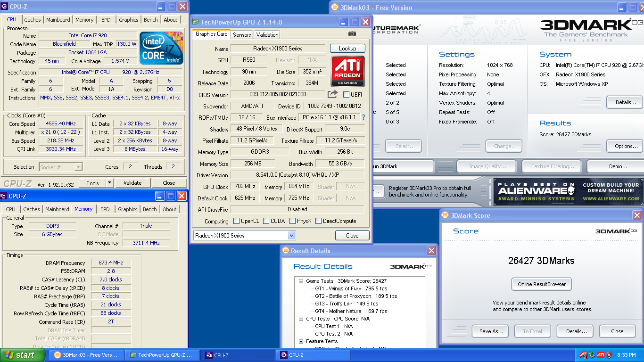Open Graphics tab in lower CPU-Z window
The height and width of the screenshot is (362, 644).
pyautogui.click(x=128, y=209)
